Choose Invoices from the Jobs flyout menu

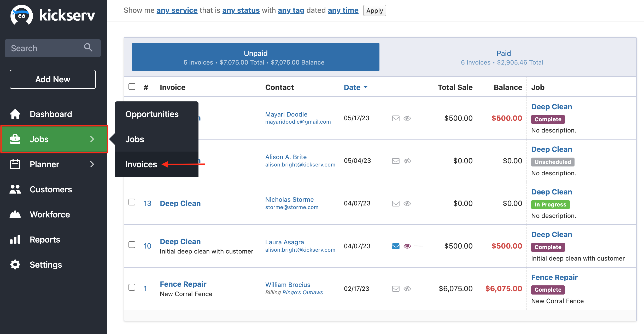[141, 164]
